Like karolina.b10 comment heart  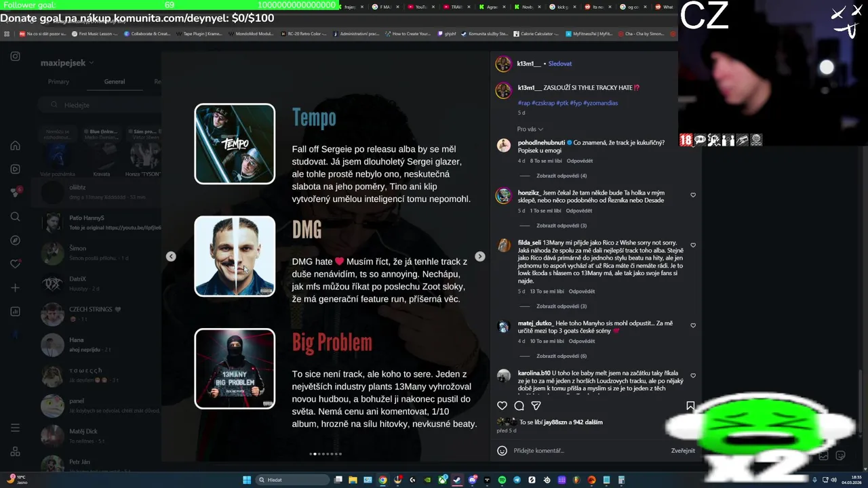[693, 375]
